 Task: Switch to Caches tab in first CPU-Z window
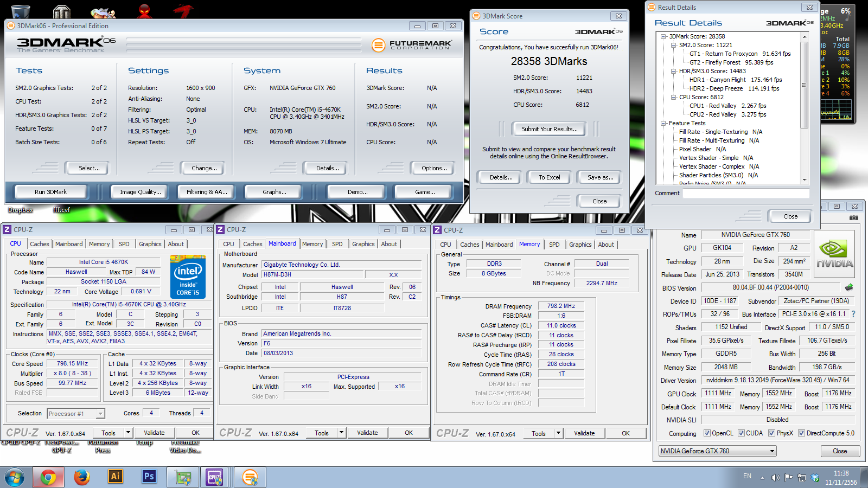(40, 245)
